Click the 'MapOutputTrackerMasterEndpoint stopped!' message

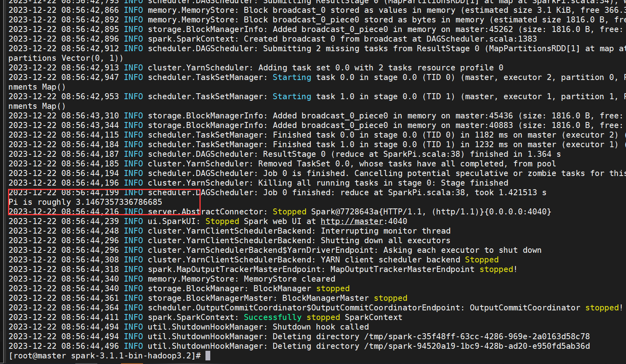pos(424,269)
